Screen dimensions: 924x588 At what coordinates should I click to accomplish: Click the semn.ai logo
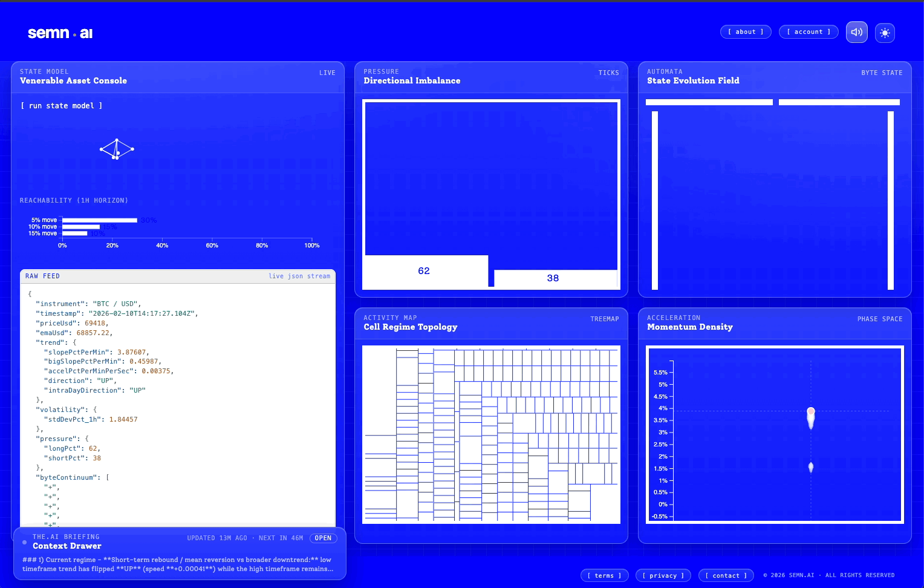click(x=59, y=33)
